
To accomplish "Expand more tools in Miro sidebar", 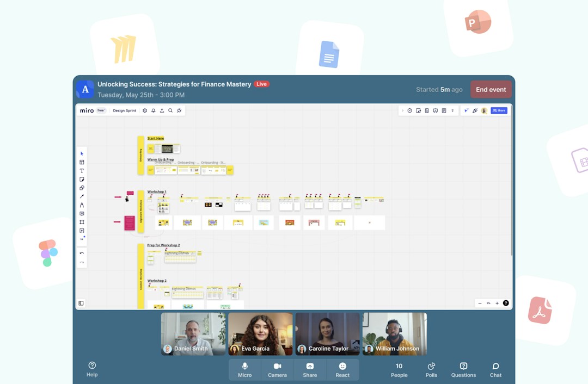I will pos(82,239).
